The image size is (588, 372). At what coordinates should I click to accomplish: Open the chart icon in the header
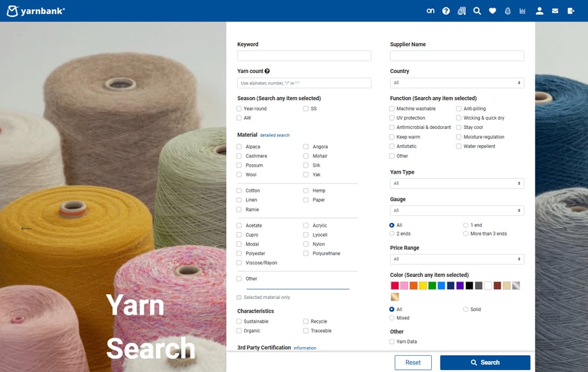point(522,11)
